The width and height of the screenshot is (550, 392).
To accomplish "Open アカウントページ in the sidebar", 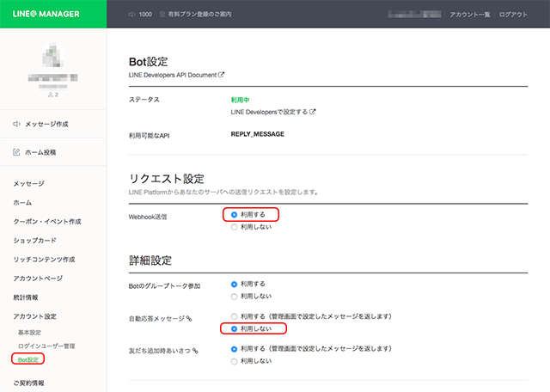I will point(38,279).
